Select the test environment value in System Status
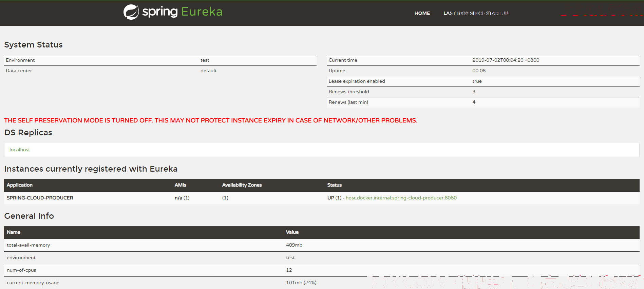This screenshot has width=644, height=289. (x=205, y=60)
